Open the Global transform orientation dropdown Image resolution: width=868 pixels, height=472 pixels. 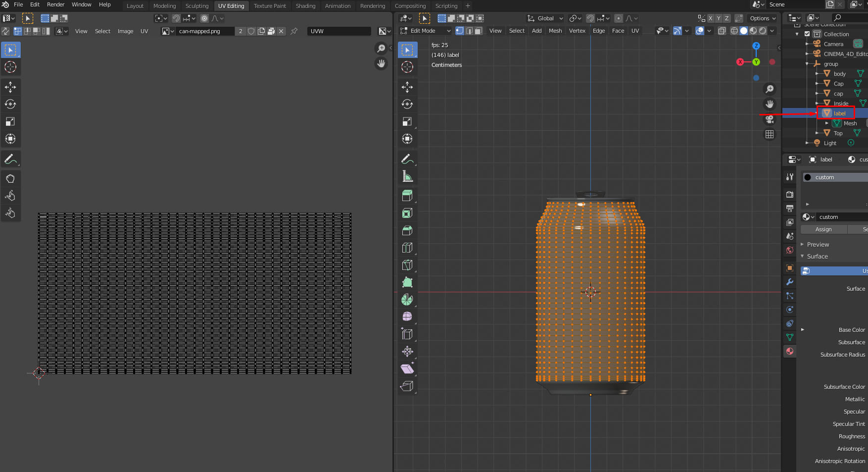(544, 18)
